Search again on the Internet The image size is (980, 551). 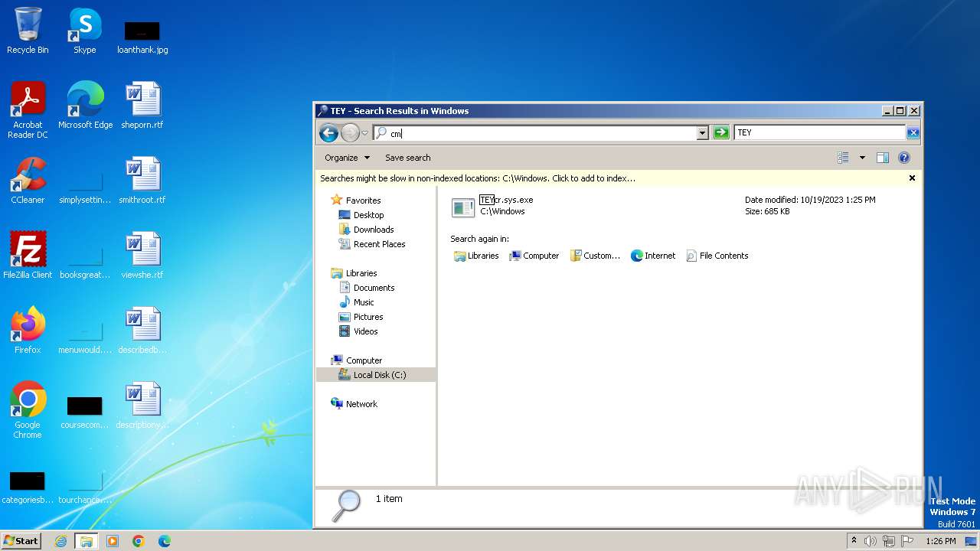point(653,256)
